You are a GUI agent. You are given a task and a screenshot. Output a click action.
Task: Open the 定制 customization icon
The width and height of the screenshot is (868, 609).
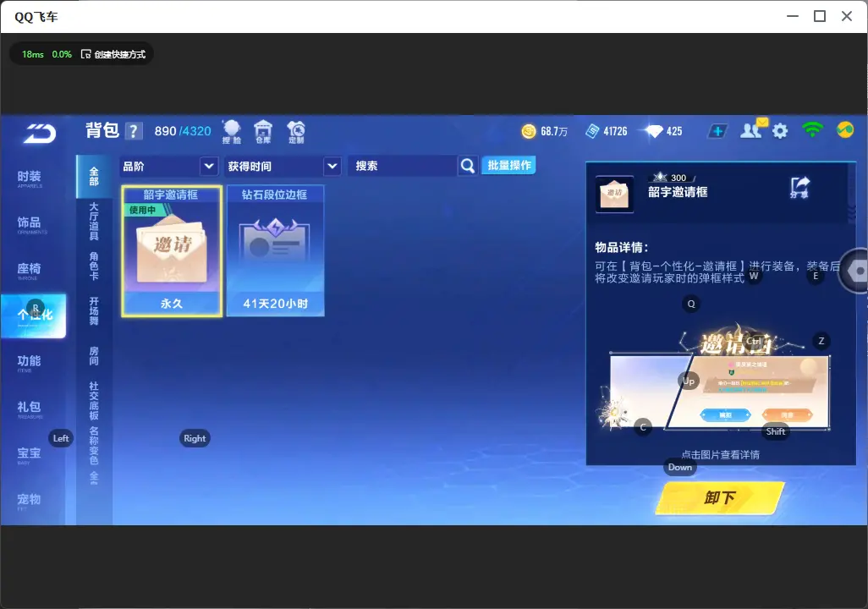pyautogui.click(x=296, y=132)
